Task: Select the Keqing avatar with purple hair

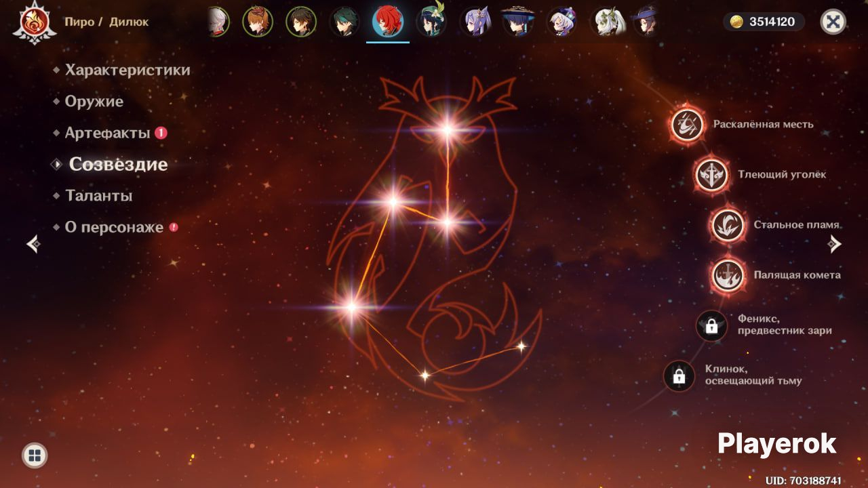Action: (475, 22)
